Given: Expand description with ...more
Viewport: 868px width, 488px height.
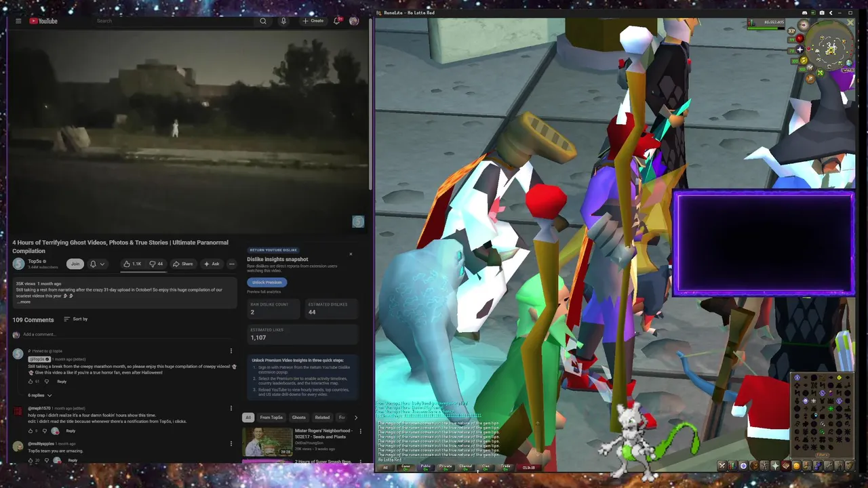Looking at the screenshot, I should click(x=24, y=302).
